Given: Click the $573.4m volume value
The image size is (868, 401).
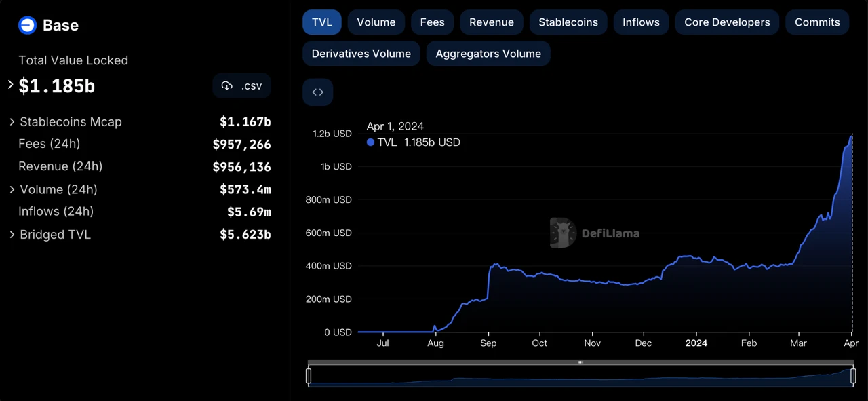Looking at the screenshot, I should pyautogui.click(x=245, y=189).
